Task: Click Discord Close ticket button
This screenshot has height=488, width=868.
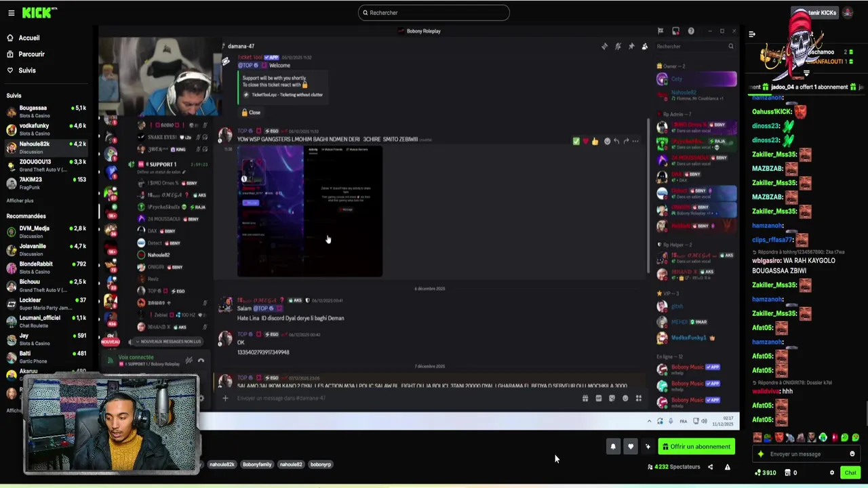Action: pyautogui.click(x=251, y=113)
